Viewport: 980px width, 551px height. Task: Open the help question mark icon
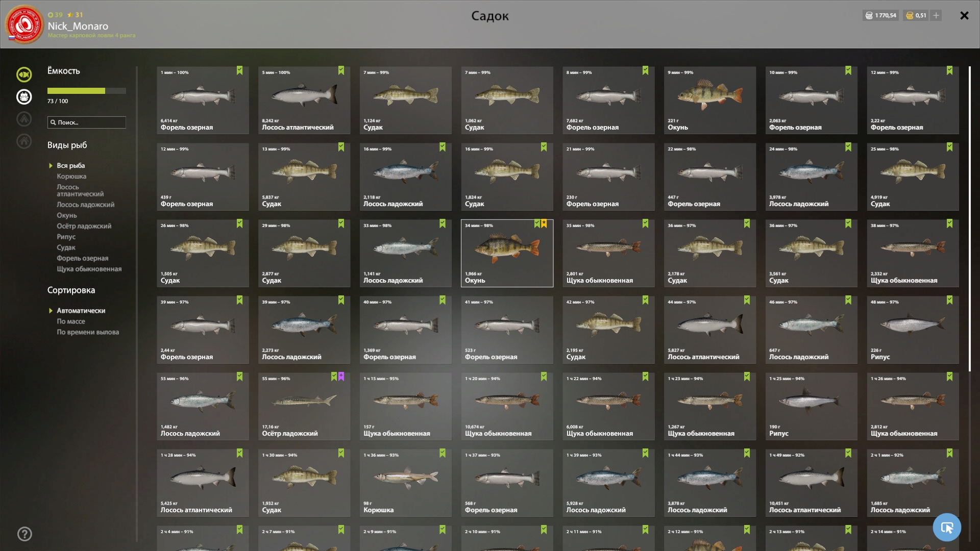[x=24, y=534]
